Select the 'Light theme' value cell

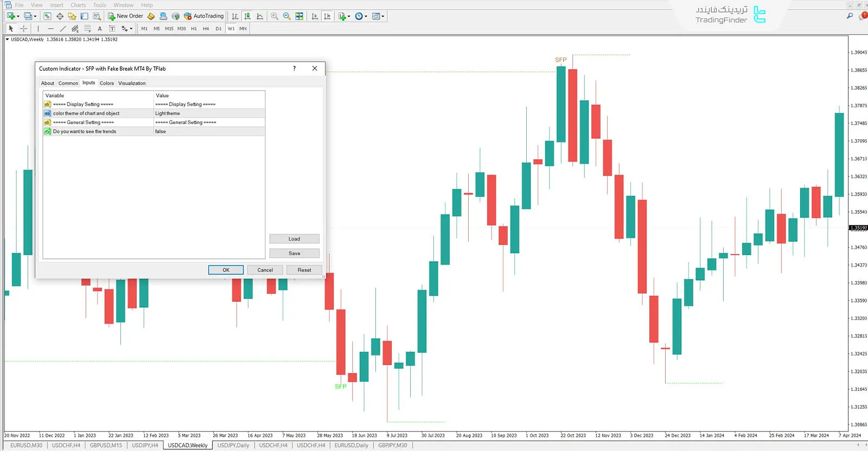click(209, 113)
